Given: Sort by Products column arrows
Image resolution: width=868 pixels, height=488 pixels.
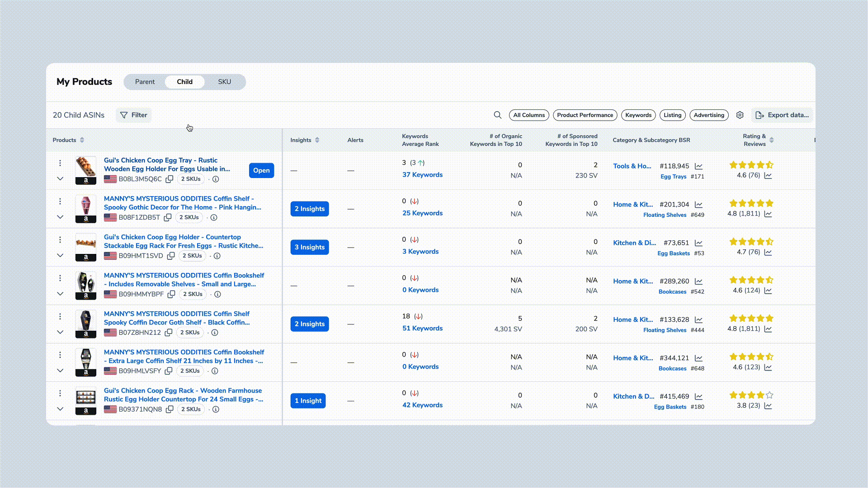Looking at the screenshot, I should tap(82, 140).
